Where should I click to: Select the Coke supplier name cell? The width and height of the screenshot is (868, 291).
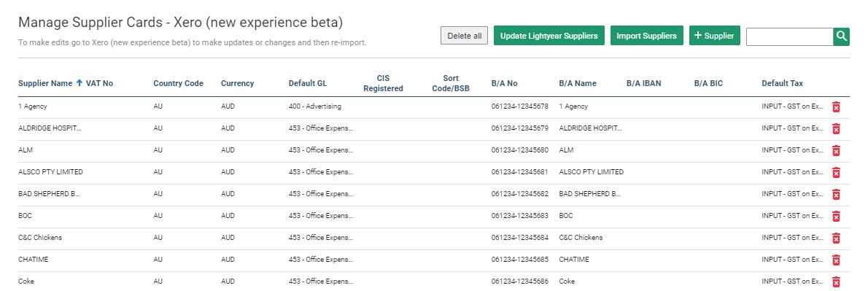coord(26,281)
